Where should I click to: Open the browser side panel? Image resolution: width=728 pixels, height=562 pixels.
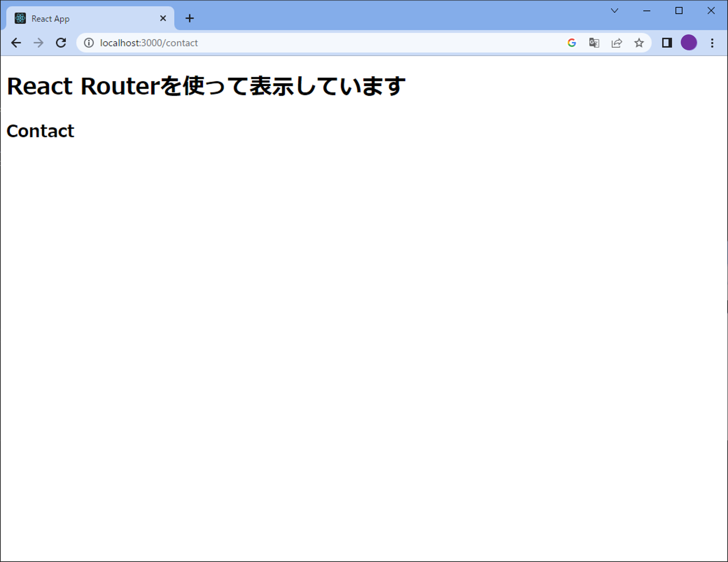tap(667, 43)
